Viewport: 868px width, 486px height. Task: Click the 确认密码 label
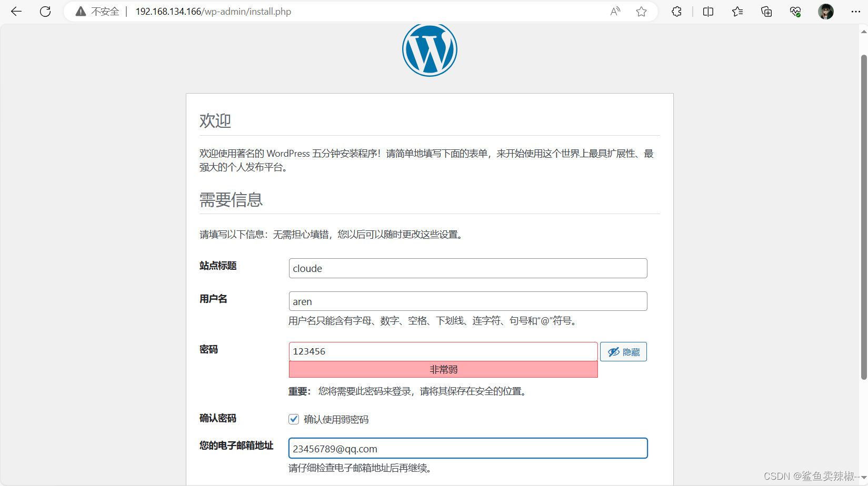click(218, 418)
